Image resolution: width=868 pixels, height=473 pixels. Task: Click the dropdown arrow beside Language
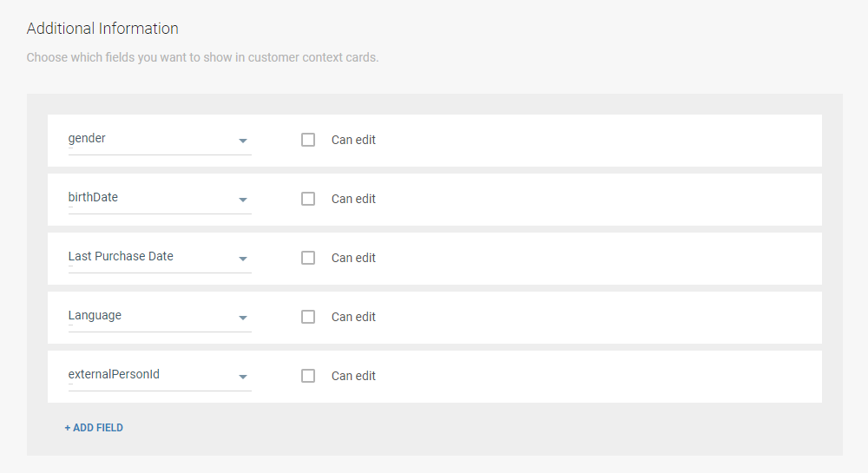point(243,318)
